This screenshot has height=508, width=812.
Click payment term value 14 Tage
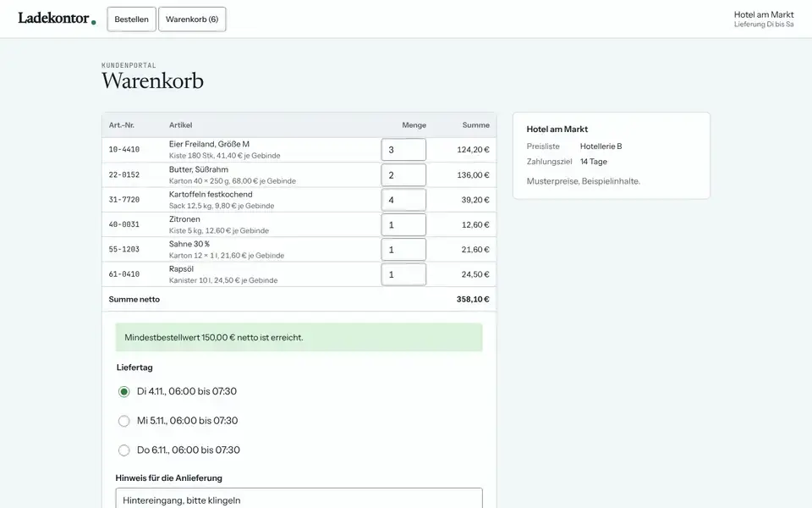point(594,162)
